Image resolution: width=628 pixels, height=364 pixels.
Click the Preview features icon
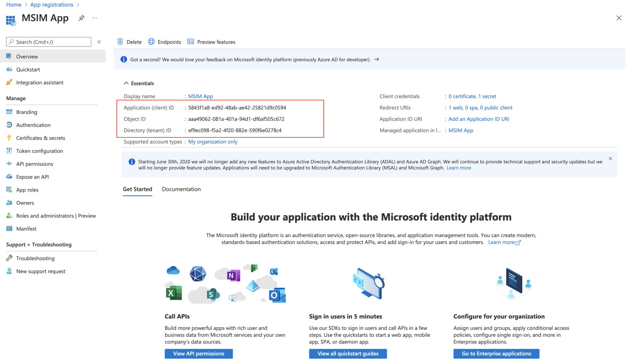click(191, 41)
